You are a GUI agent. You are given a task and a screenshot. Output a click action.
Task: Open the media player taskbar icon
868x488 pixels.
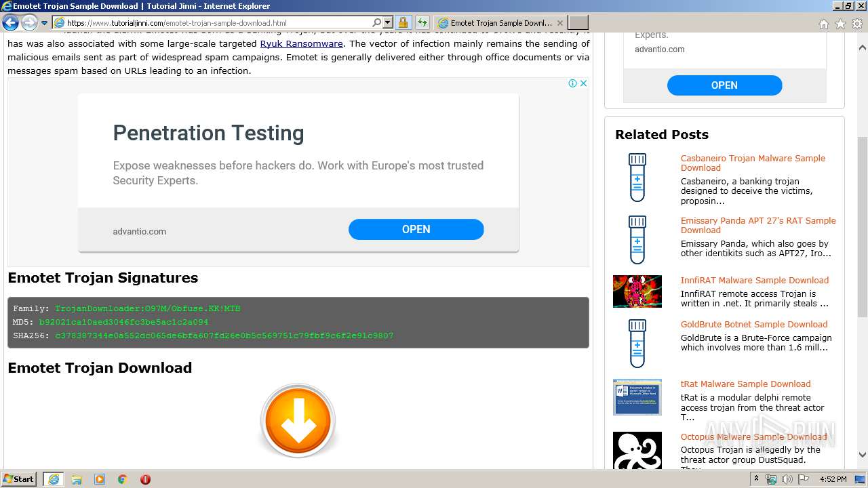tap(100, 479)
